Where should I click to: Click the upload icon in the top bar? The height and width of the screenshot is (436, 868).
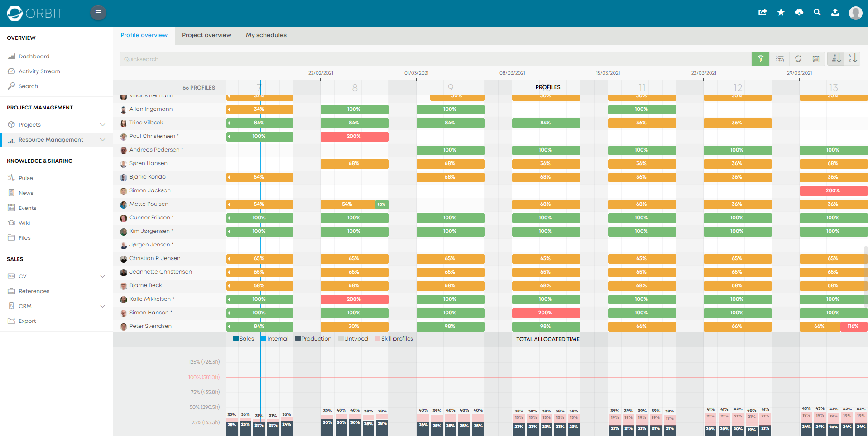tap(835, 12)
